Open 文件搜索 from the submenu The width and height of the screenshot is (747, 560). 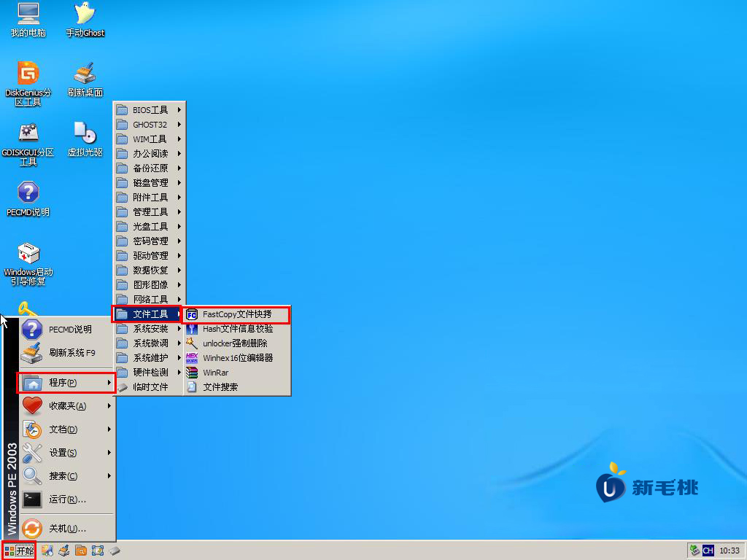[x=237, y=387]
